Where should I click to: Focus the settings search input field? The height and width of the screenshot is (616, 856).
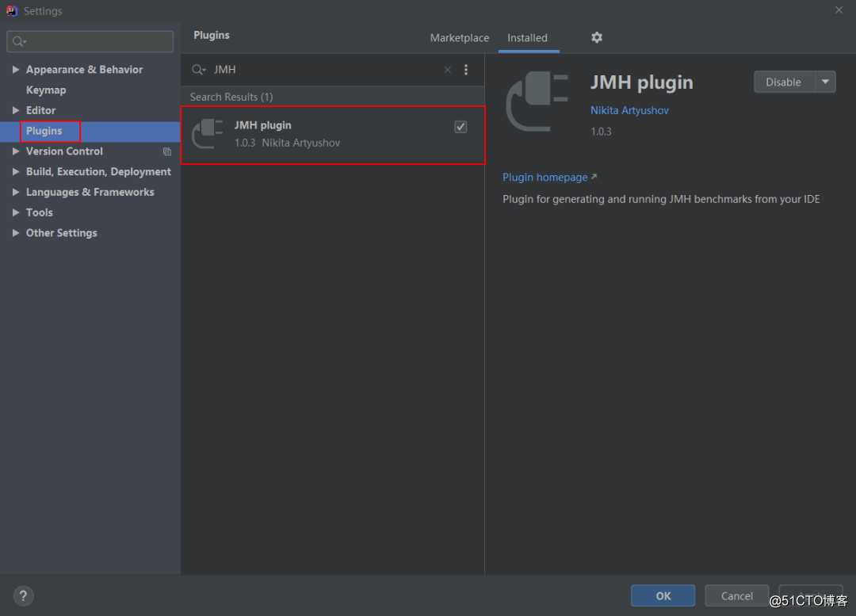(90, 41)
